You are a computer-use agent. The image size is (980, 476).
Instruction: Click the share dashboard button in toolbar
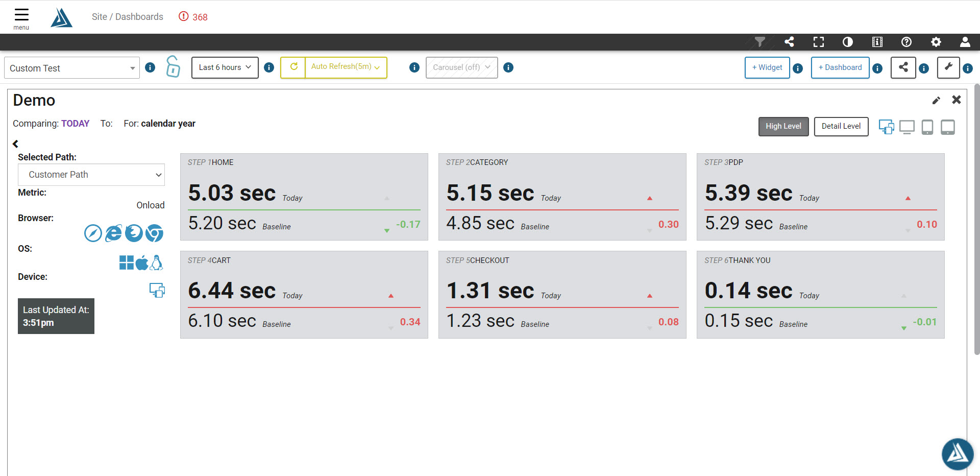tap(903, 67)
